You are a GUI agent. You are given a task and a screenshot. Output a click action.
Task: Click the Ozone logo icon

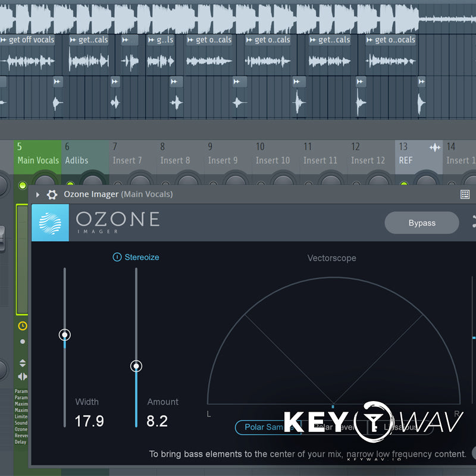50,223
